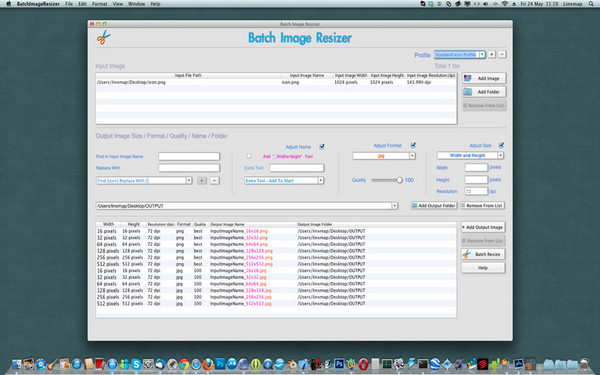The height and width of the screenshot is (375, 600).
Task: Click plus button next to Profile dropdown
Action: [492, 54]
